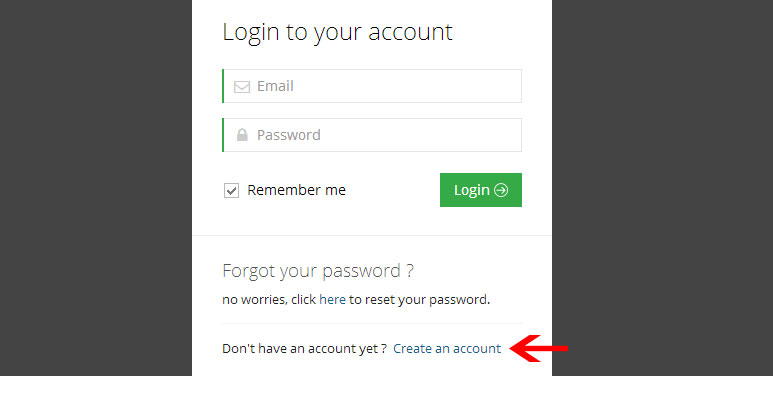Click the envelope icon in Email field
The width and height of the screenshot is (773, 396).
[x=242, y=87]
